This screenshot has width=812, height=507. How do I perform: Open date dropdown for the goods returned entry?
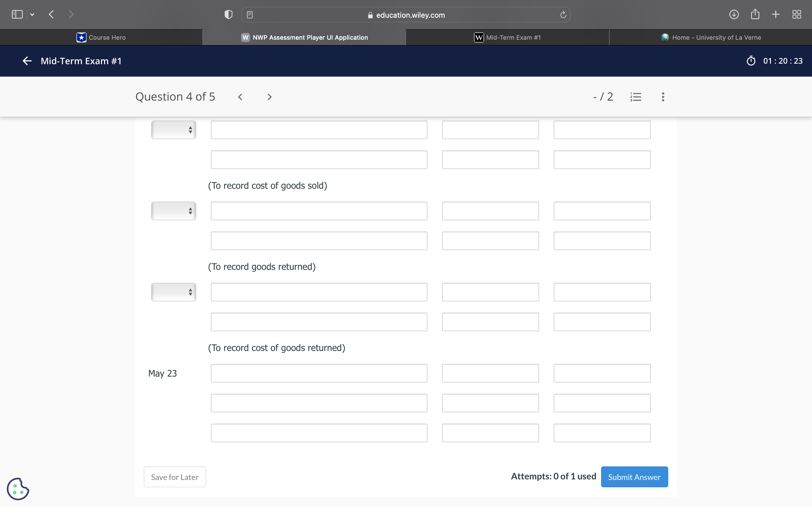[173, 211]
